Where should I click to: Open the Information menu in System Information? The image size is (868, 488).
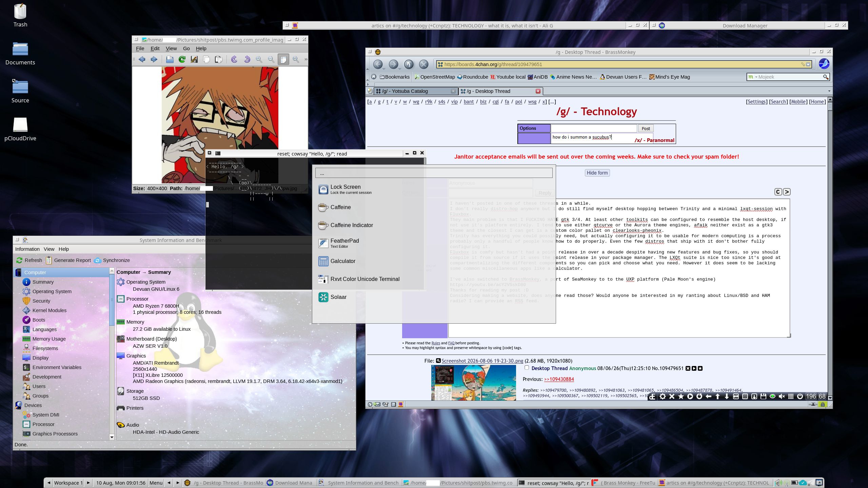27,249
